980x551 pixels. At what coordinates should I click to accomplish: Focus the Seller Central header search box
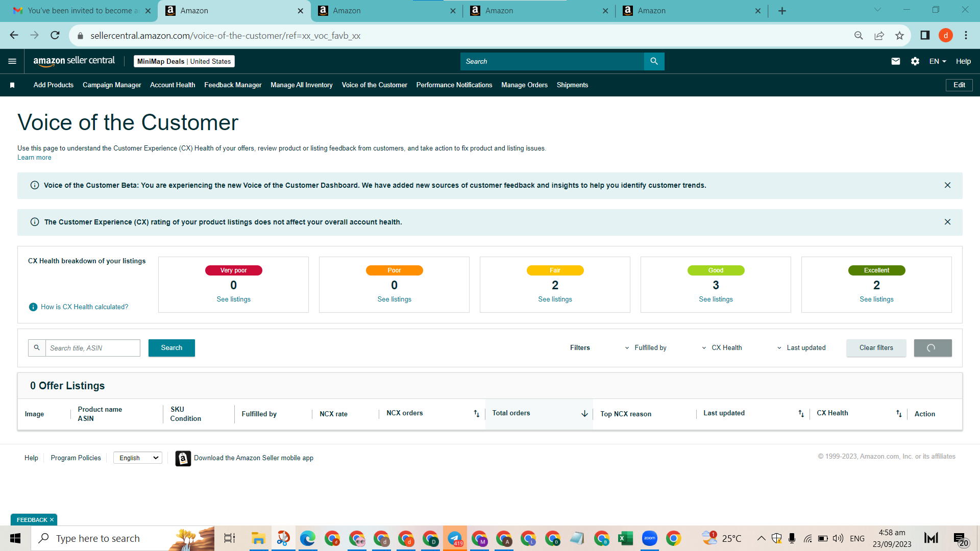click(552, 61)
